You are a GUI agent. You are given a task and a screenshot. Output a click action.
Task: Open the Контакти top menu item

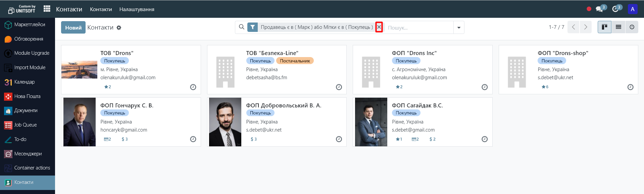pos(101,9)
